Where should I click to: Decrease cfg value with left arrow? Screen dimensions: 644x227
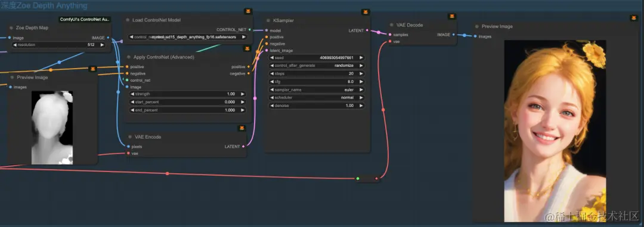pyautogui.click(x=272, y=81)
